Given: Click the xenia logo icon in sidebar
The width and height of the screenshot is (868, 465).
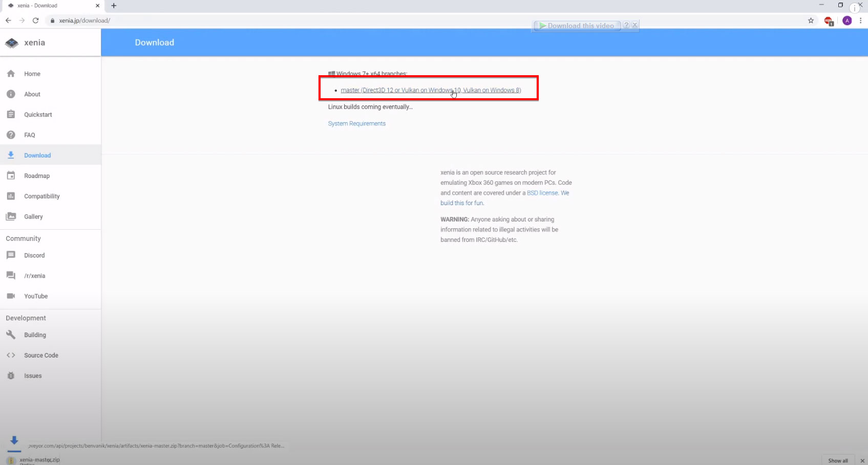Looking at the screenshot, I should (11, 43).
